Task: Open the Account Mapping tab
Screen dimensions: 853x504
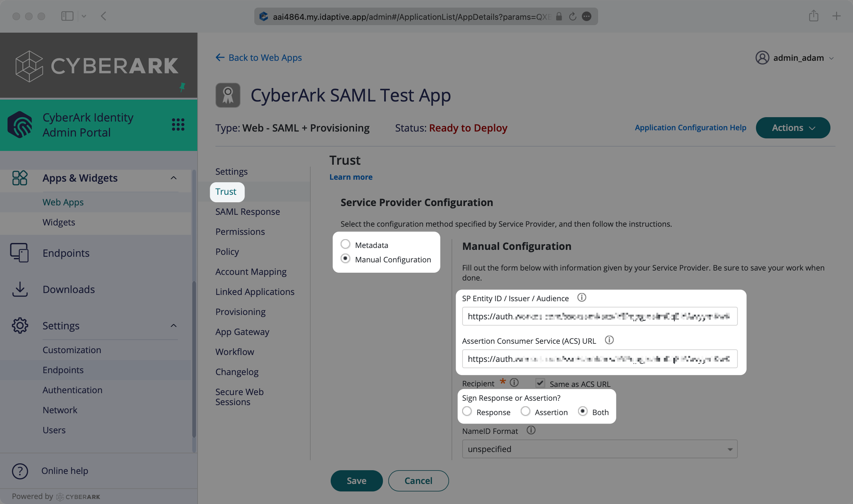Action: 251,272
